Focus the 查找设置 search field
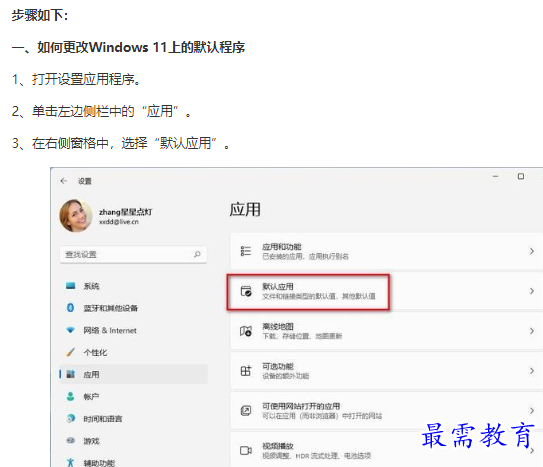 click(133, 254)
